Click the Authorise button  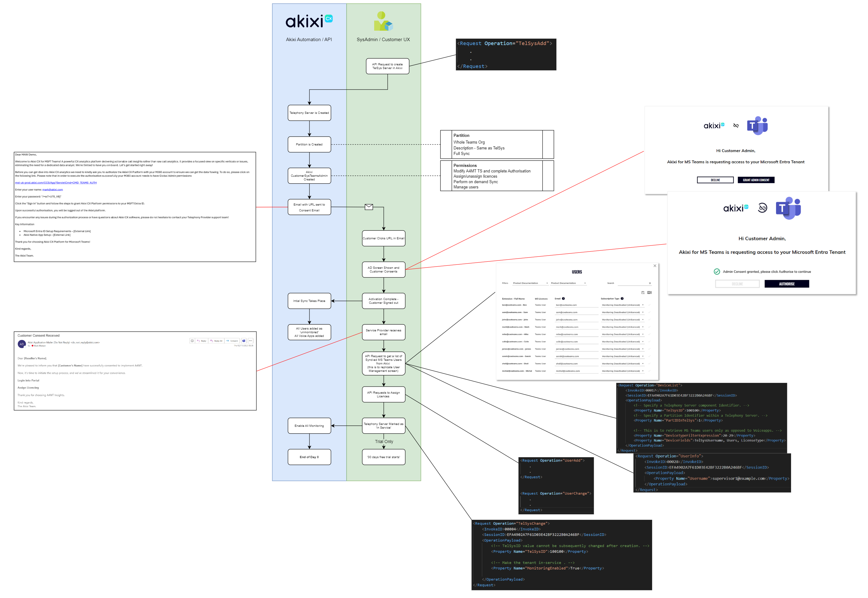click(787, 284)
